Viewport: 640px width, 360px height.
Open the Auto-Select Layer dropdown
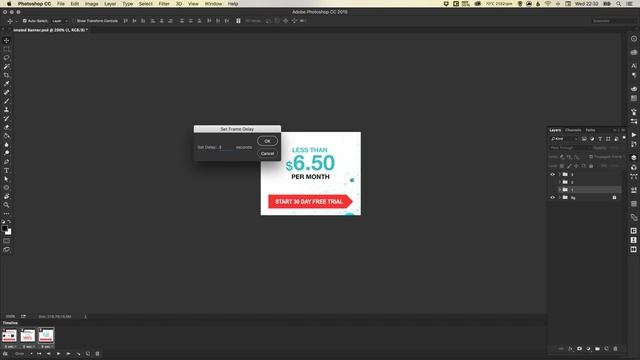pyautogui.click(x=60, y=21)
